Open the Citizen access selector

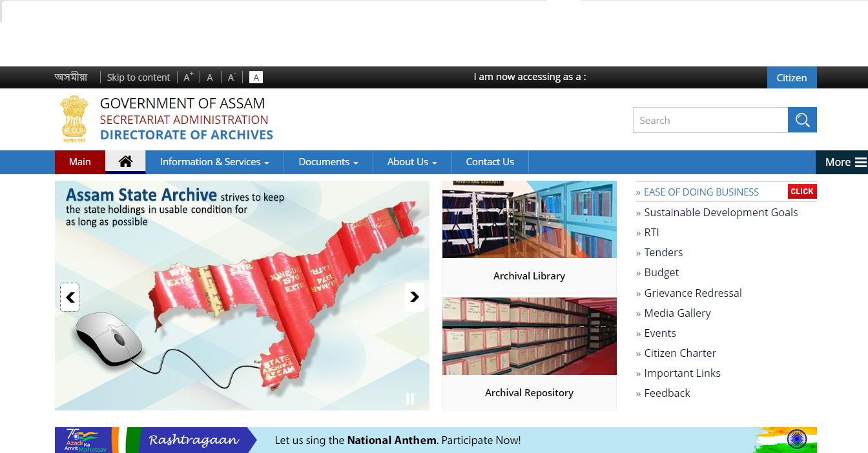(x=792, y=77)
